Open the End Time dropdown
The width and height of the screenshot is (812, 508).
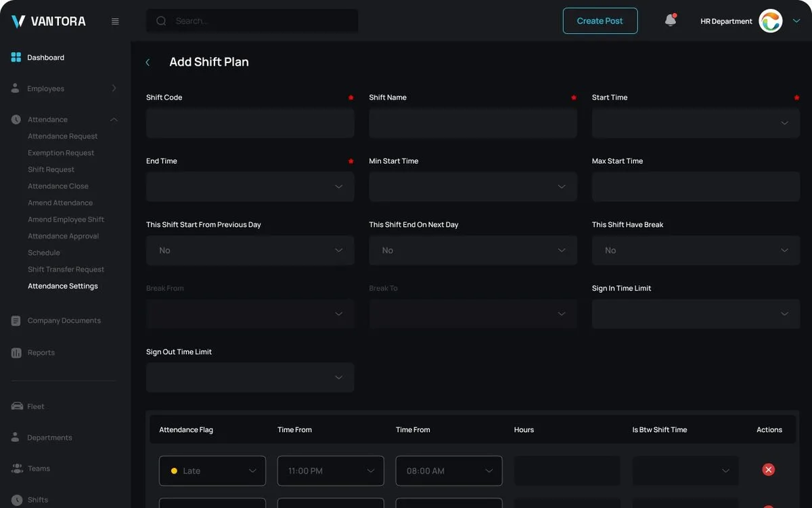250,187
